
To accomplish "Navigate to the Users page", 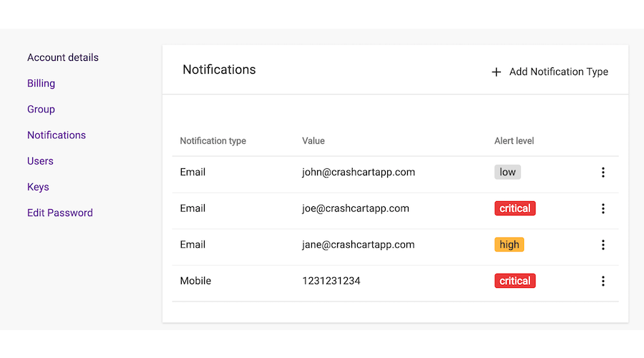I will [x=40, y=161].
